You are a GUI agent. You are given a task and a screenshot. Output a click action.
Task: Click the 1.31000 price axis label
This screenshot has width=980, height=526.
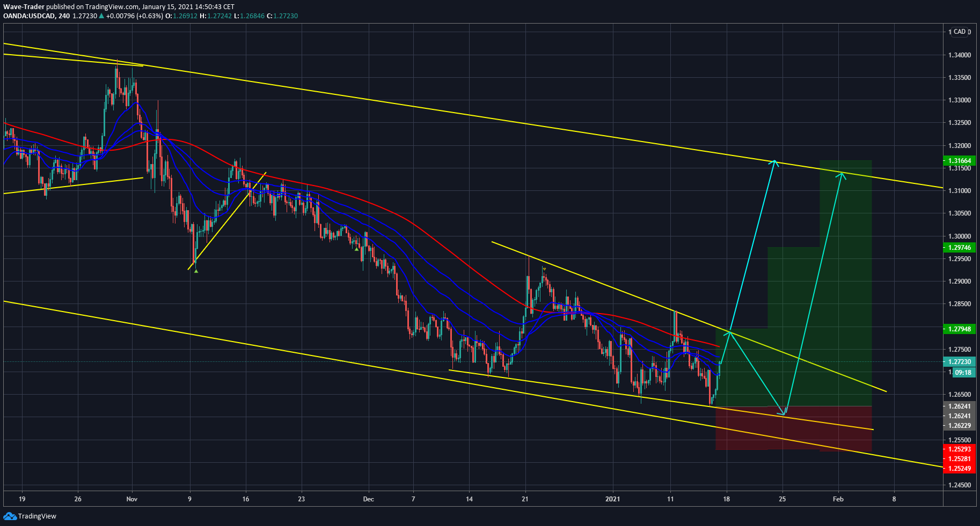click(959, 191)
